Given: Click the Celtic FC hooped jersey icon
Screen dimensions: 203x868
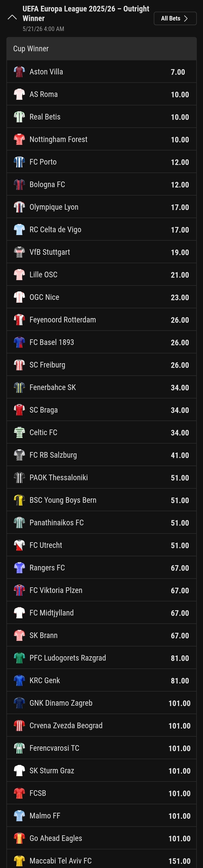Looking at the screenshot, I should click(19, 432).
